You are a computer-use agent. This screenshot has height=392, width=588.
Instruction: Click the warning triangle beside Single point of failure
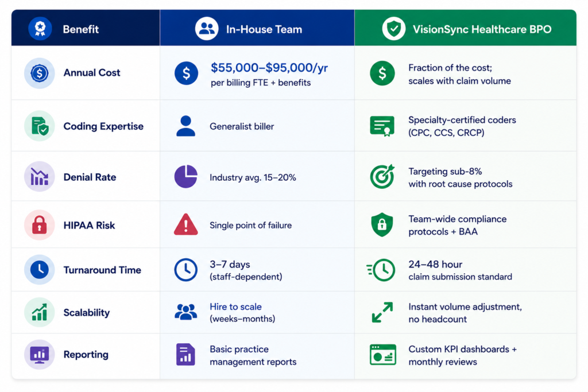click(186, 224)
